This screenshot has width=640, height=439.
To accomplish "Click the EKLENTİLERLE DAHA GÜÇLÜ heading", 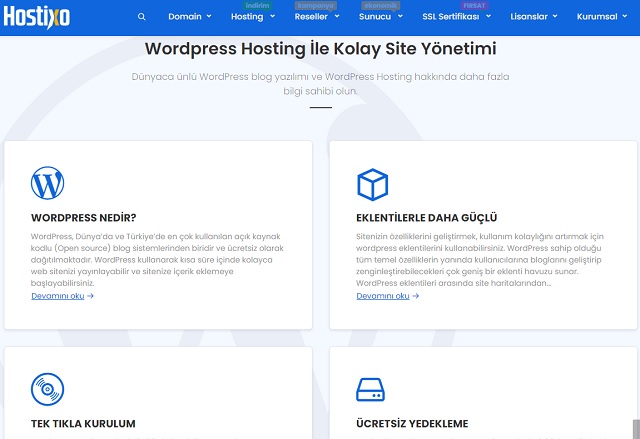I will [427, 217].
